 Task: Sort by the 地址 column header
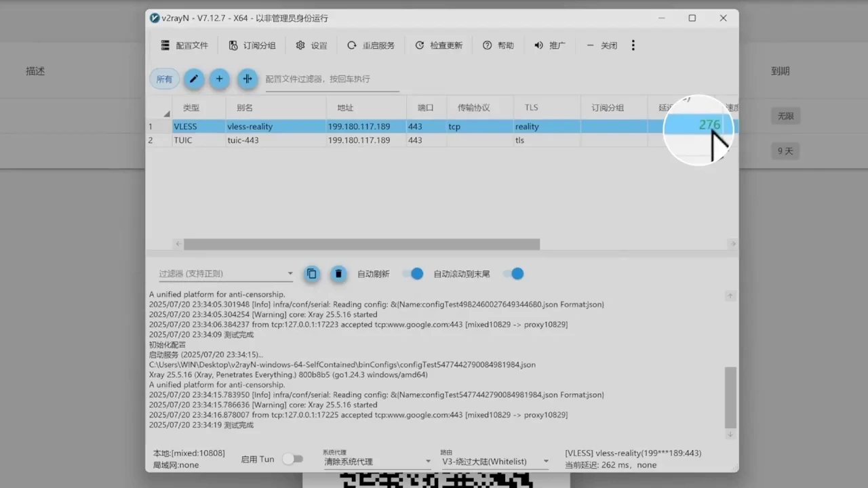[366, 108]
